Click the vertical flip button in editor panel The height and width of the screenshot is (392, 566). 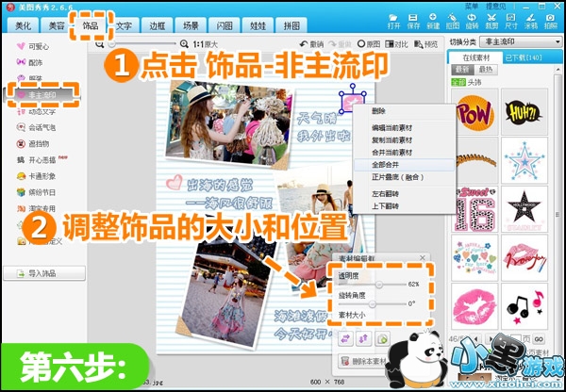click(x=363, y=339)
